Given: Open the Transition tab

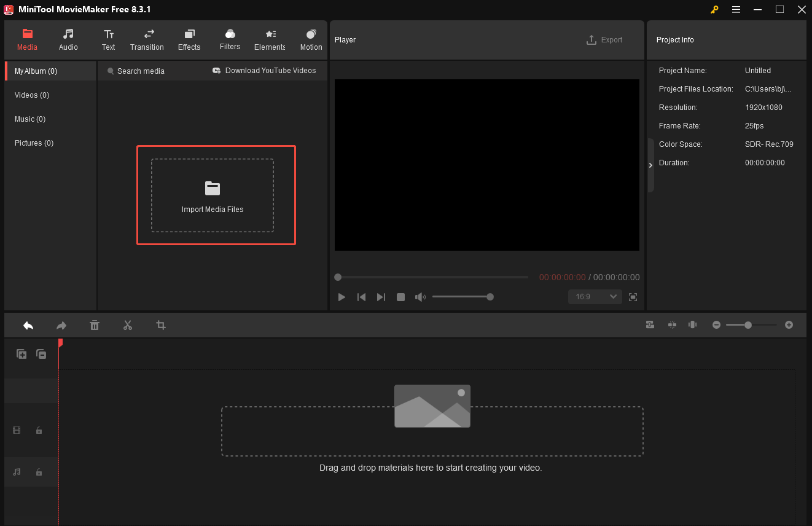Looking at the screenshot, I should pyautogui.click(x=147, y=39).
